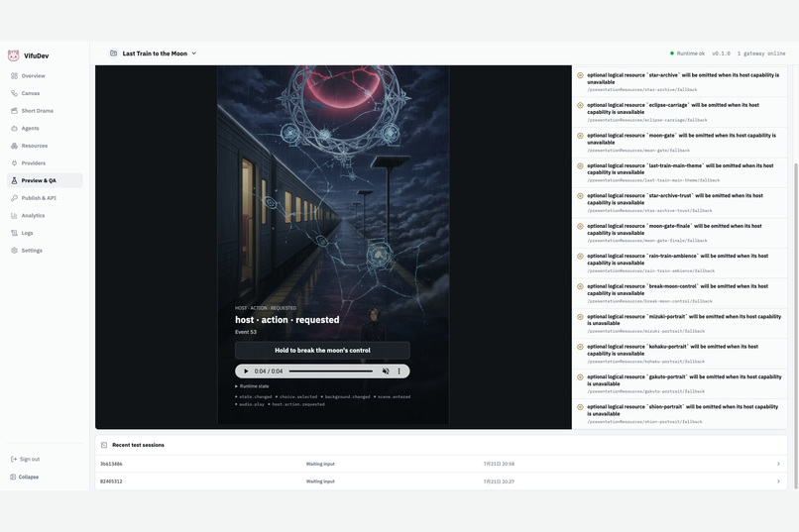Click the page vertical scrollbar
This screenshot has height=532, width=799.
tap(795, 326)
